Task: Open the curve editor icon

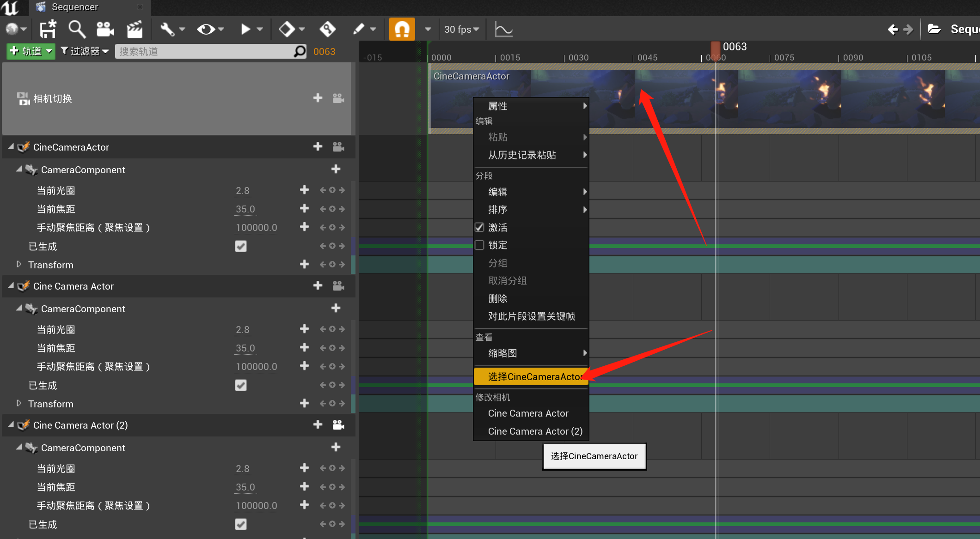Action: [x=502, y=29]
